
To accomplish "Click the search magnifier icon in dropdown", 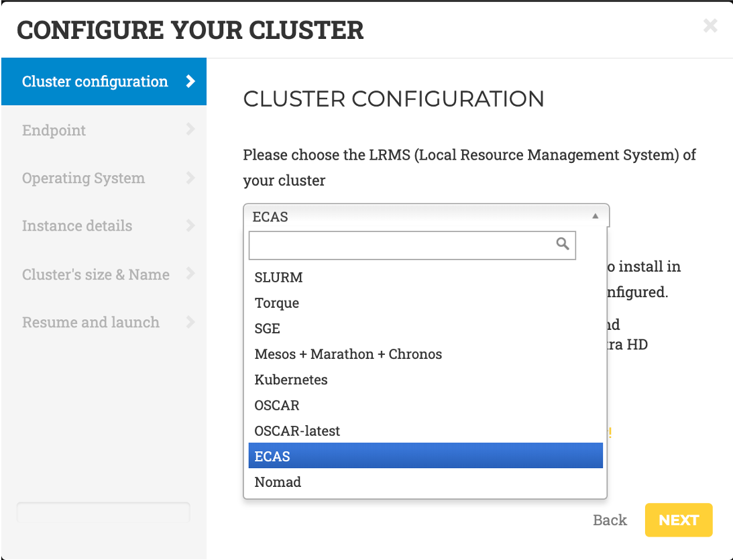I will [x=563, y=243].
